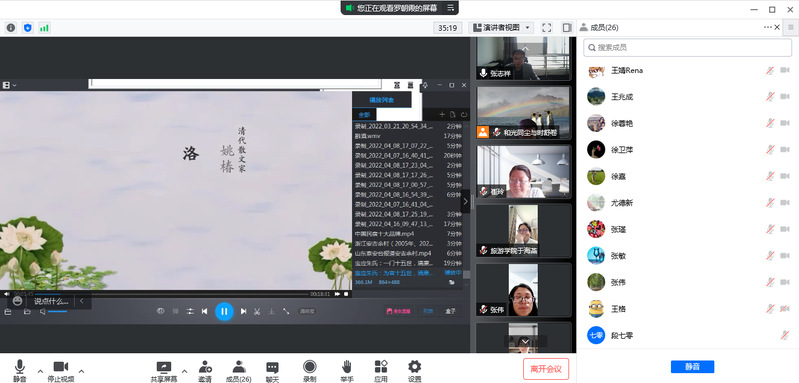
Task: Open the meeting info icon
Action: coord(11,28)
